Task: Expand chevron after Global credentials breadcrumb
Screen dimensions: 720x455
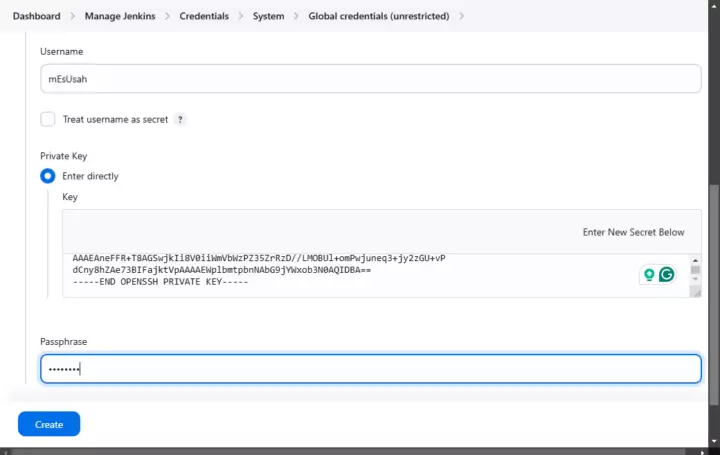Action: (x=461, y=16)
